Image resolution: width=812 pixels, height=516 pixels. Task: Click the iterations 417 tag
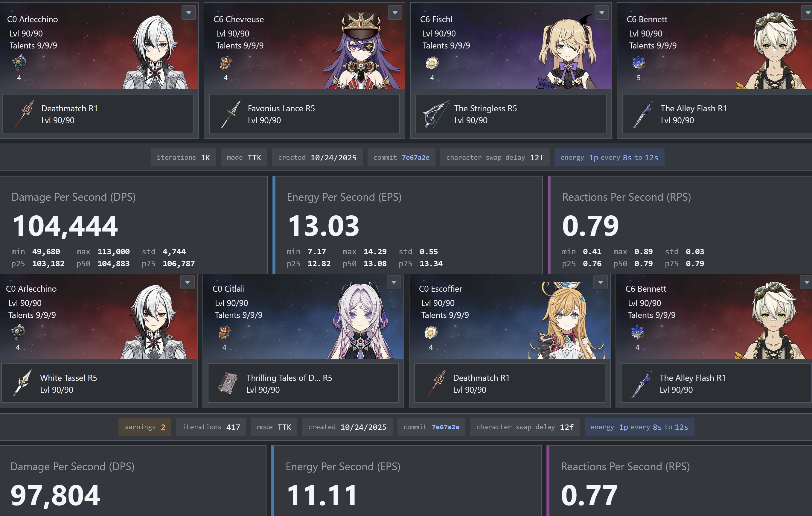point(211,427)
